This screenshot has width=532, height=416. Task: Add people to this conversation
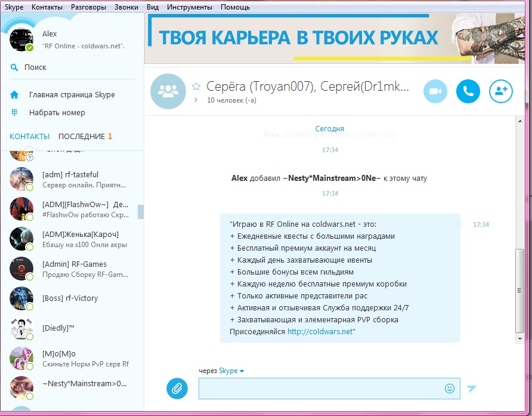click(501, 91)
